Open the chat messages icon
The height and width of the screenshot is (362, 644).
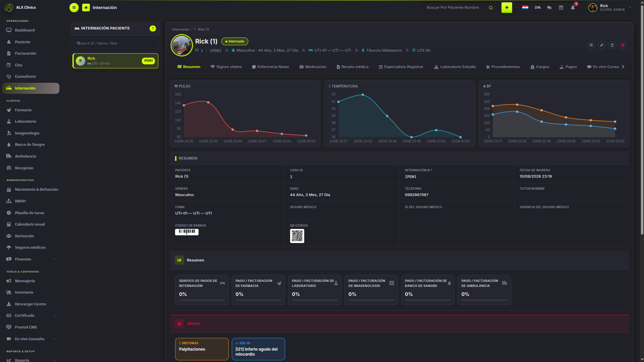click(549, 7)
